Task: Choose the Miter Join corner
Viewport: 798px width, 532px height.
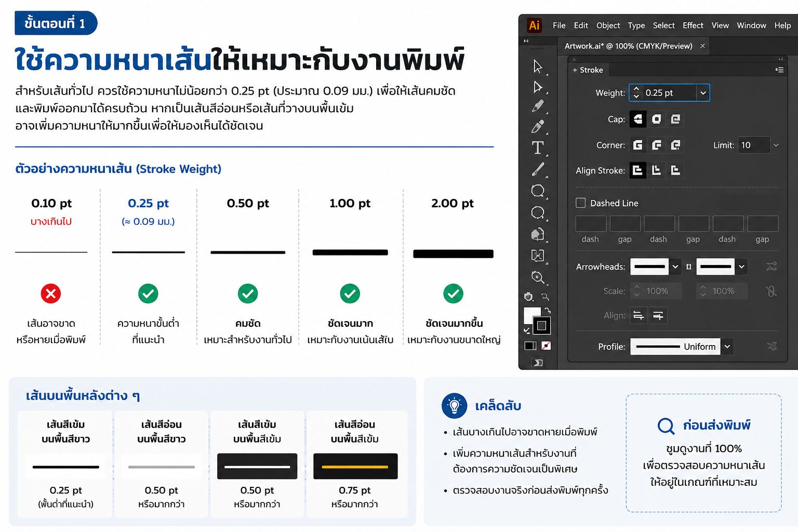Action: (x=638, y=145)
